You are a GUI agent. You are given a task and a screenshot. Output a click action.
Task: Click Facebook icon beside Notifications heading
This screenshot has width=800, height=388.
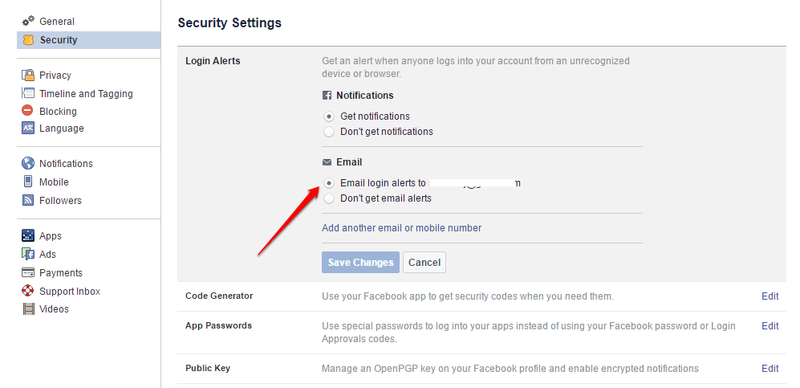[327, 95]
